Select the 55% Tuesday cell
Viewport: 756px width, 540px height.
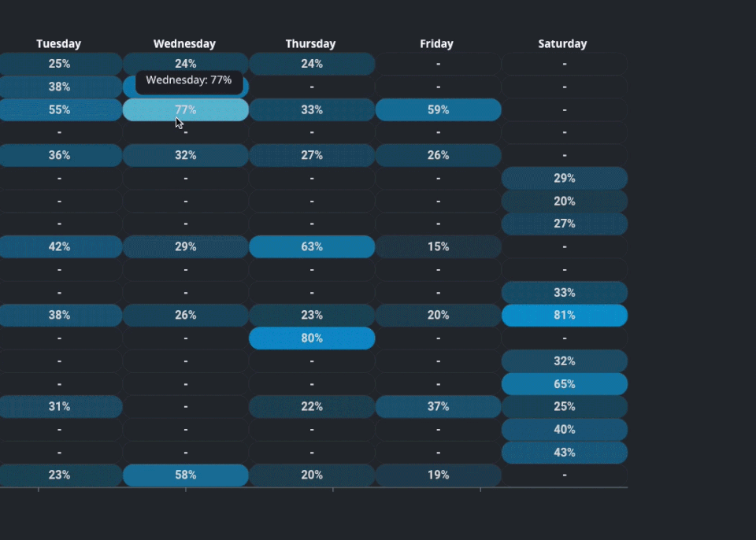[x=60, y=110]
